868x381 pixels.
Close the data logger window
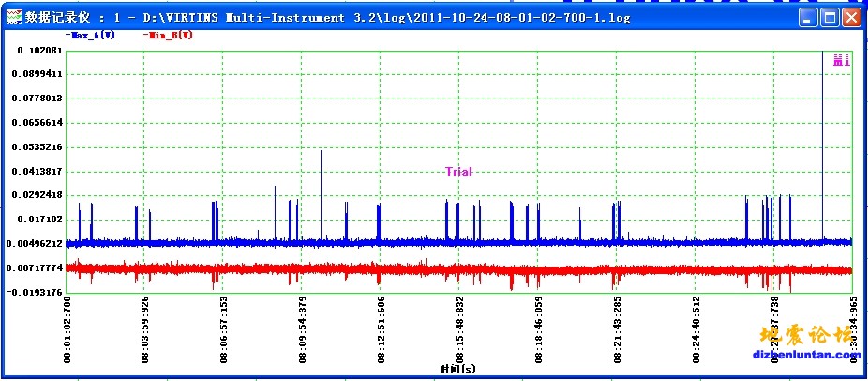click(x=851, y=17)
